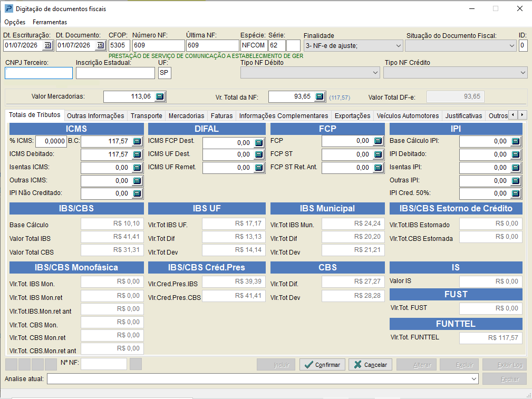Click the Espécie field showing NFCOM
532x399 pixels.
(254, 45)
